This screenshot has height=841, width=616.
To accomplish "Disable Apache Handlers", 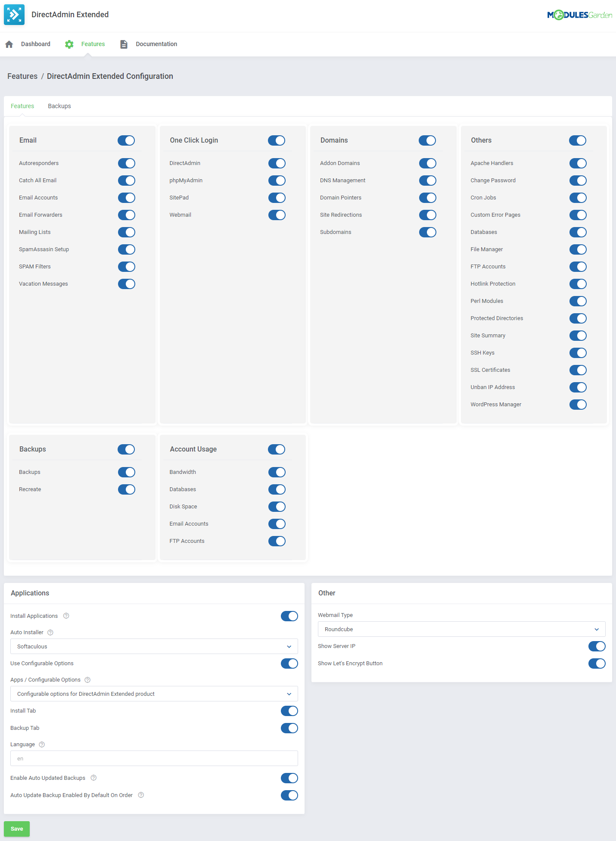I will coord(578,163).
